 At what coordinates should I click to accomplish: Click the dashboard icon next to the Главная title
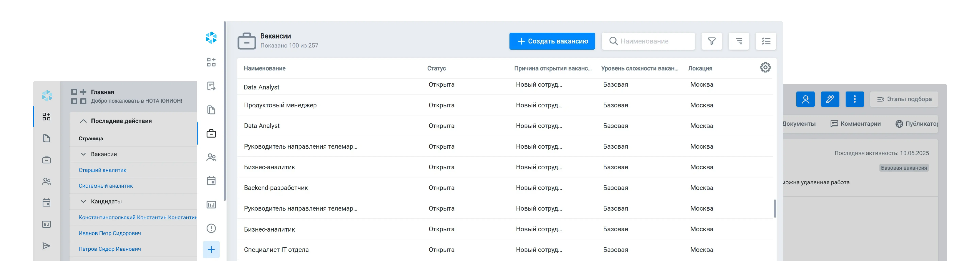tap(79, 96)
